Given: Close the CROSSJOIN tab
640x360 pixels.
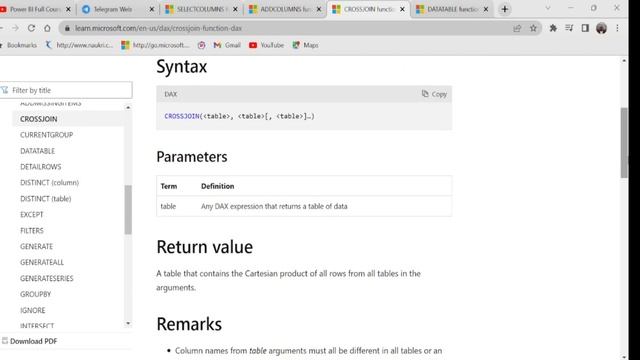Looking at the screenshot, I should [x=402, y=9].
